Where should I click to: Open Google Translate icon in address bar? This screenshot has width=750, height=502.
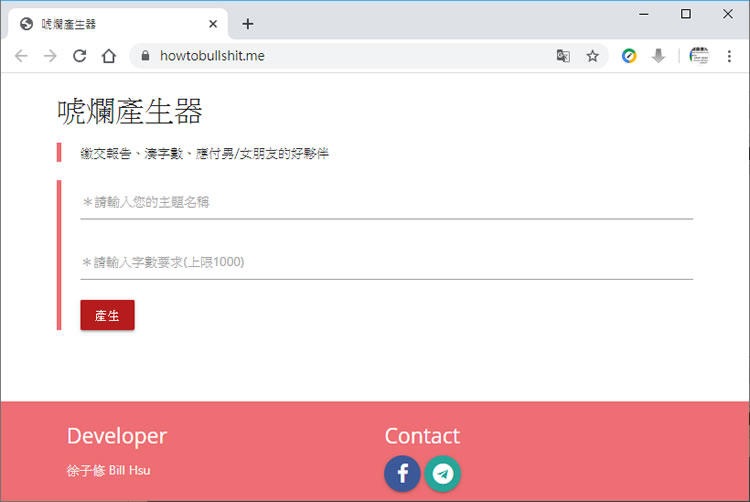pyautogui.click(x=563, y=56)
